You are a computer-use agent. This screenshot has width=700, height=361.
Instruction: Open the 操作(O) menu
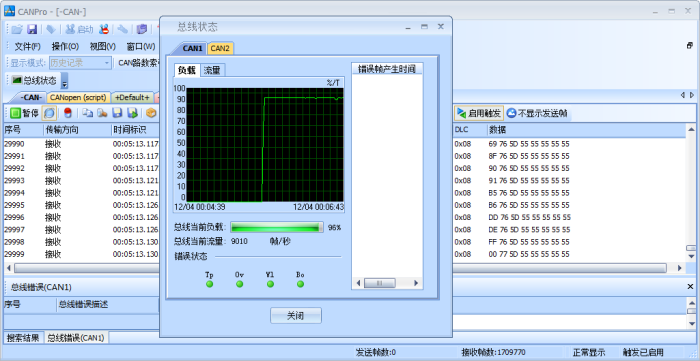click(65, 46)
